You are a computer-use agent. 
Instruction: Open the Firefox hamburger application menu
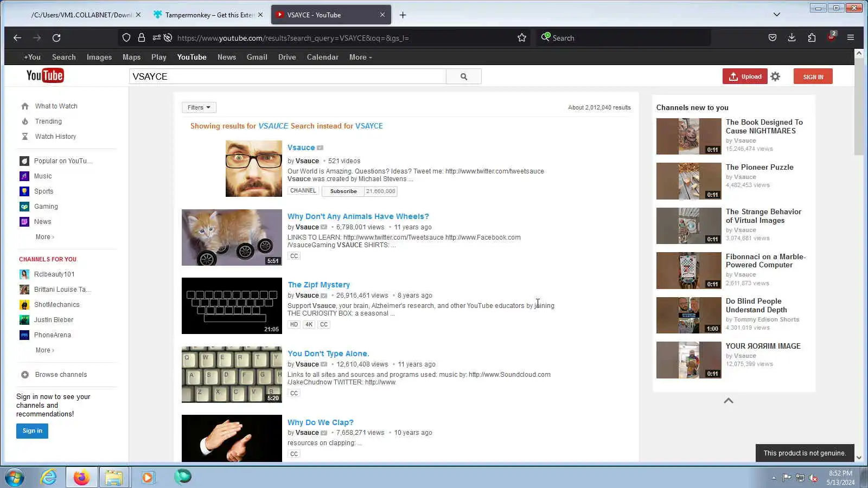(x=851, y=38)
